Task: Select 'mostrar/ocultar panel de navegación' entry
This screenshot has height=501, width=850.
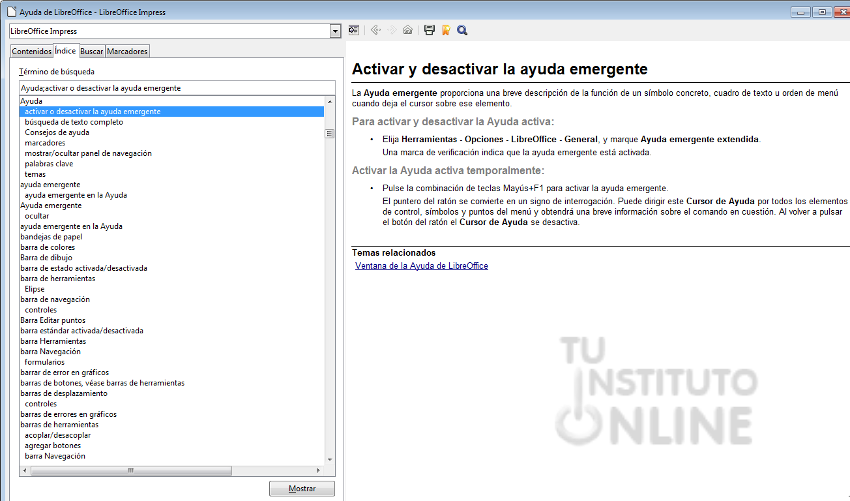Action: tap(87, 153)
